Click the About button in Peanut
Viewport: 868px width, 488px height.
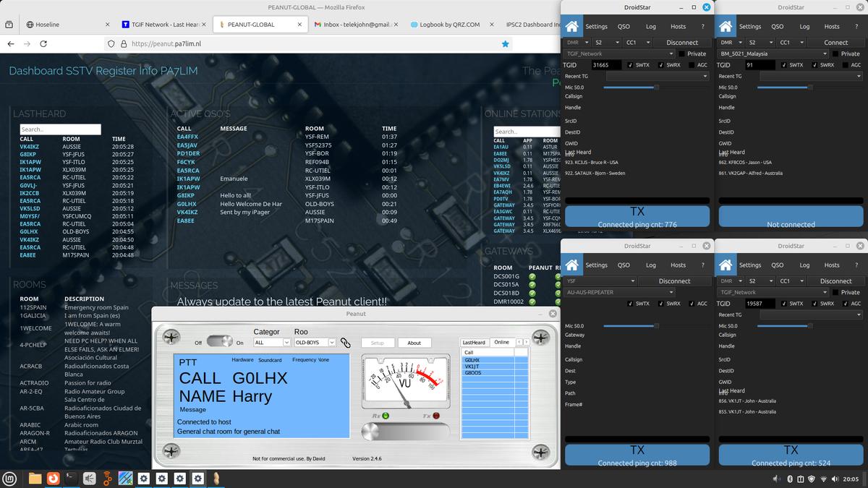pos(414,343)
